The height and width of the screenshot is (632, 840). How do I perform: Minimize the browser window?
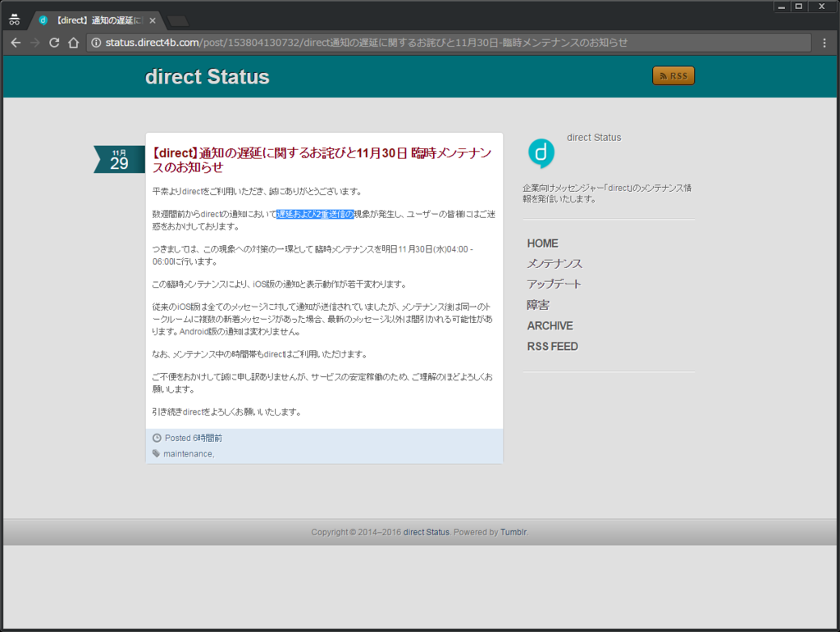coord(782,7)
